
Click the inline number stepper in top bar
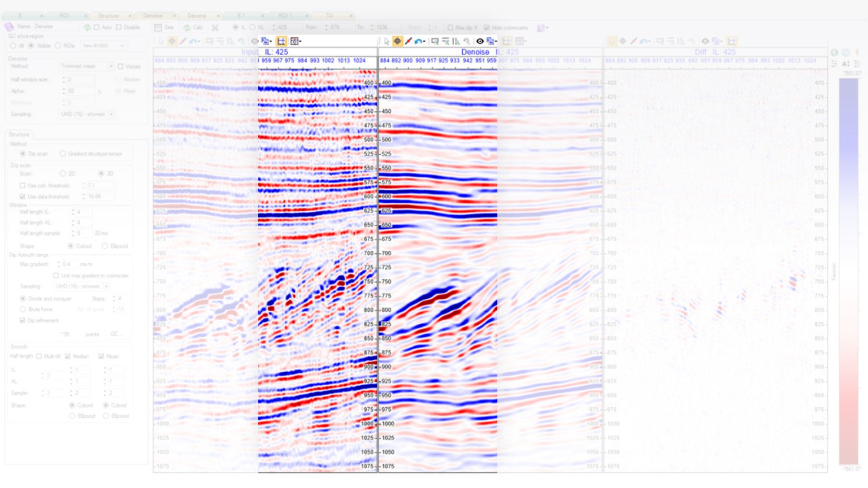274,27
